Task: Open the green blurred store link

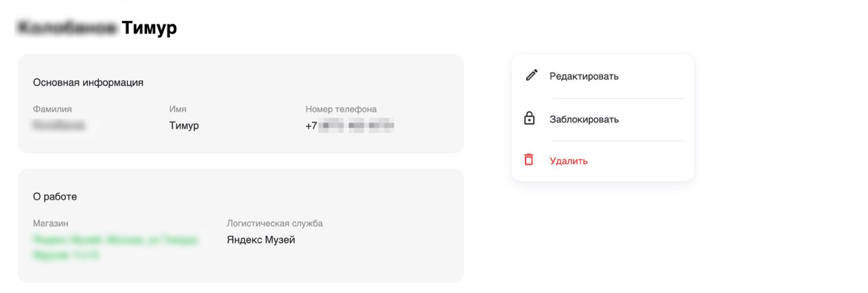Action: tap(115, 247)
